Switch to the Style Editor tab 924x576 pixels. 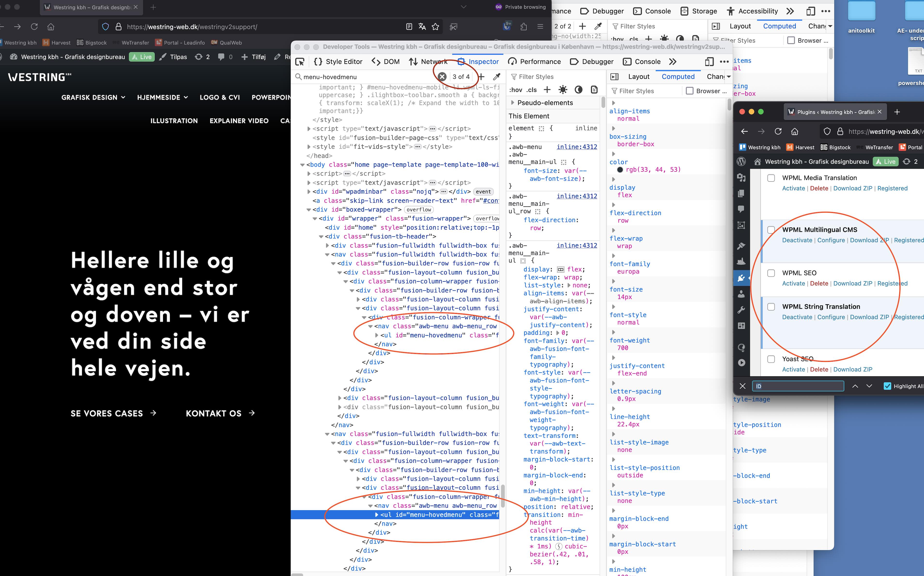point(338,62)
